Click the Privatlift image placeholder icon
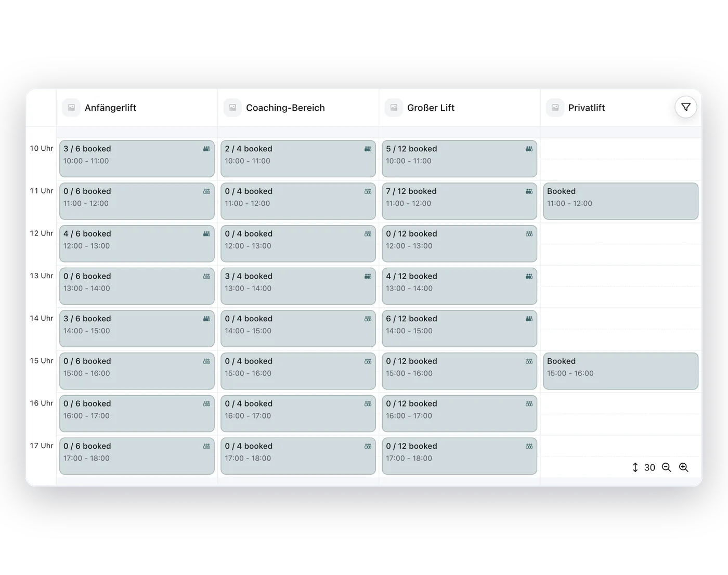The width and height of the screenshot is (728, 575). [x=555, y=108]
